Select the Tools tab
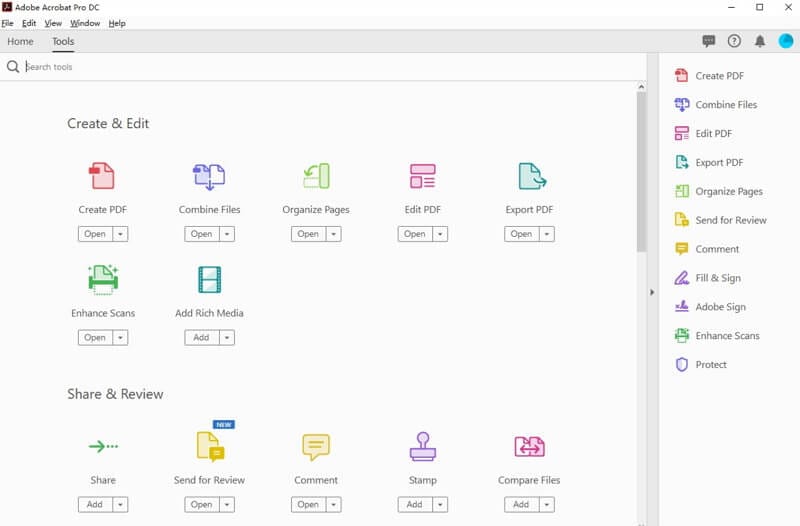The height and width of the screenshot is (526, 800). click(63, 41)
